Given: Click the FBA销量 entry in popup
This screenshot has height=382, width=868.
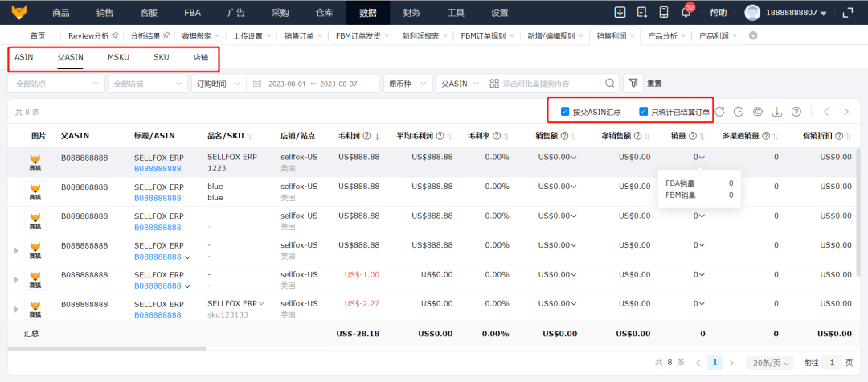Looking at the screenshot, I should click(699, 183).
